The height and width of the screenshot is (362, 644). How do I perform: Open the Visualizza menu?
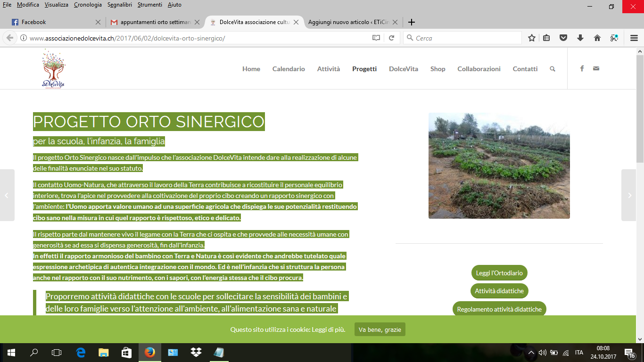click(x=57, y=5)
